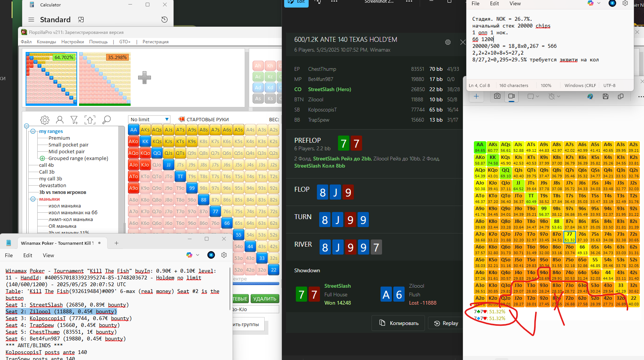The height and width of the screenshot is (360, 644).
Task: Open Регистрация in Flopzilla menu bar
Action: (x=155, y=42)
